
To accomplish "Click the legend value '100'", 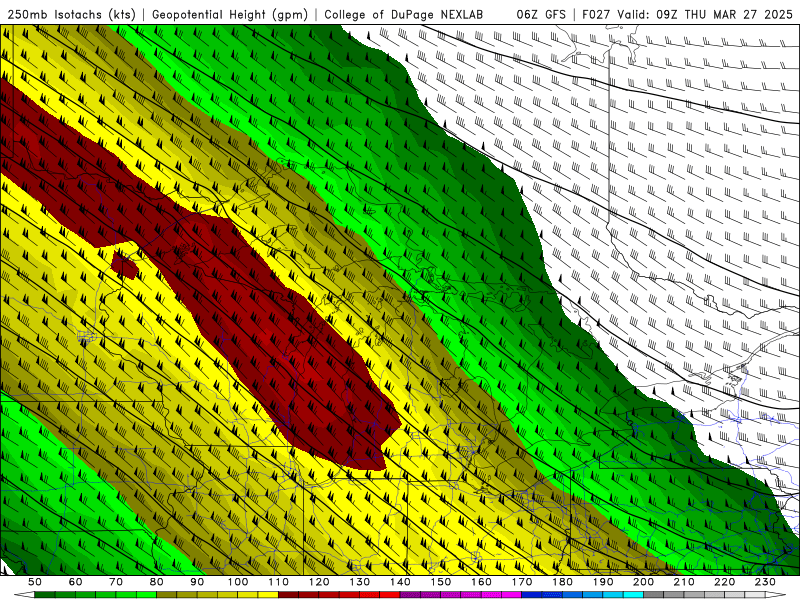I will pos(238,582).
